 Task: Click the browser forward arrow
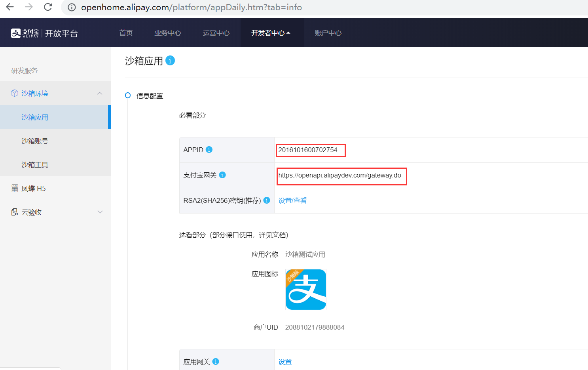[x=29, y=7]
